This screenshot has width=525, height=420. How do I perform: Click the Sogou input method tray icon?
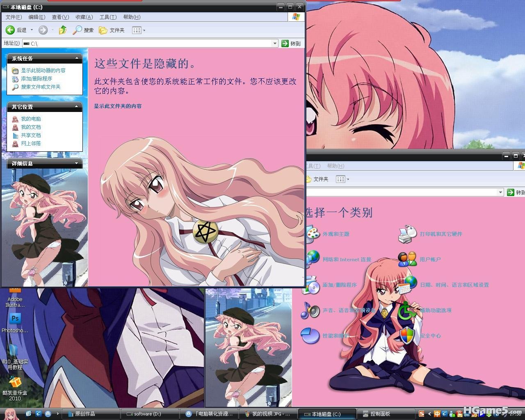pos(422,414)
